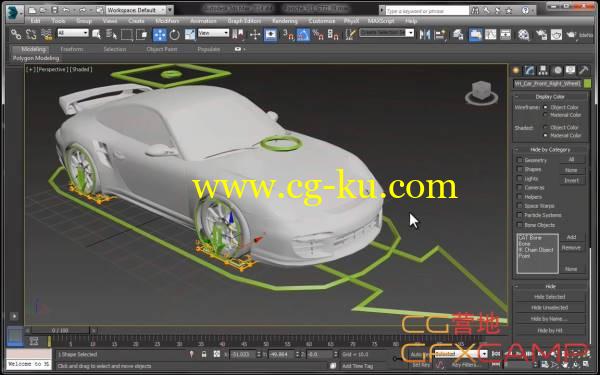The image size is (600, 375).
Task: Click the Bind to Space Warp tool
Action: pos(46,34)
